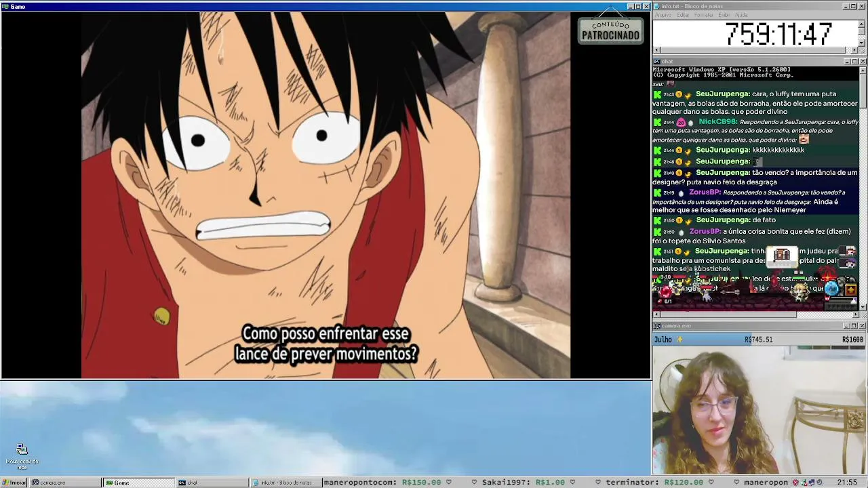
Task: Click the Julho donation goal progress bar
Action: (x=759, y=340)
